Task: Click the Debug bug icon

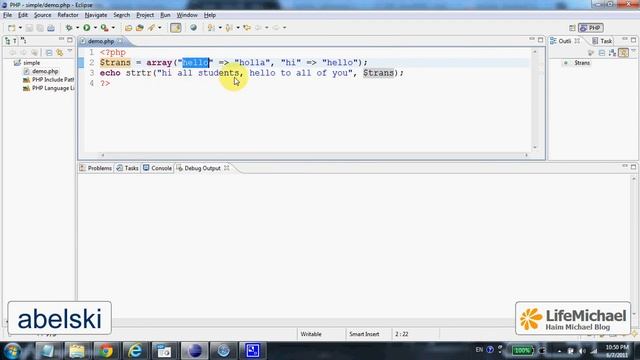Action: [x=69, y=28]
